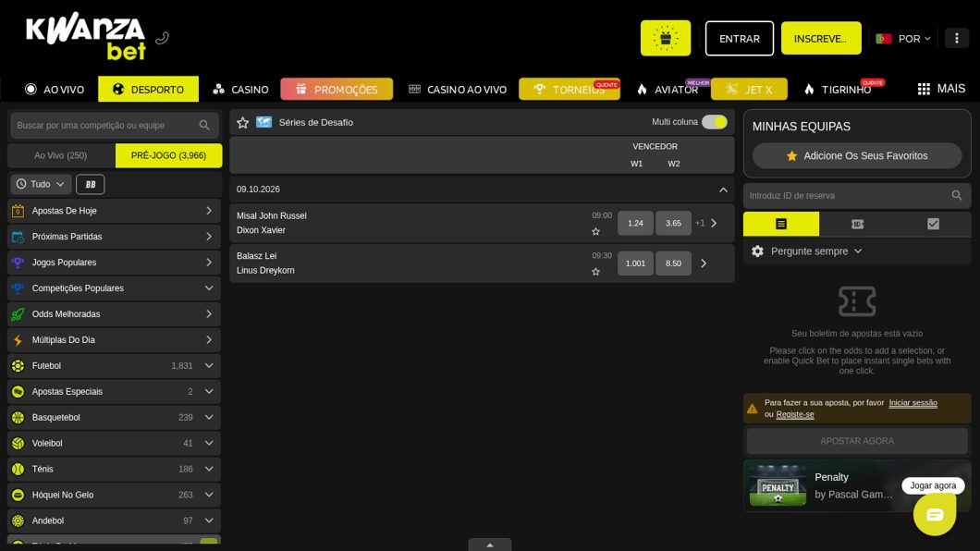The height and width of the screenshot is (551, 980).
Task: Click the bet slip settings gear
Action: 757,251
